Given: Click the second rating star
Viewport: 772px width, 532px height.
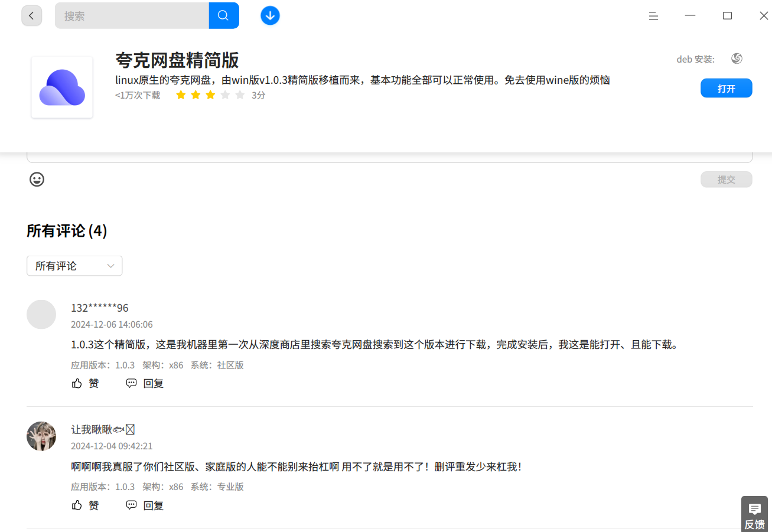Looking at the screenshot, I should click(196, 95).
